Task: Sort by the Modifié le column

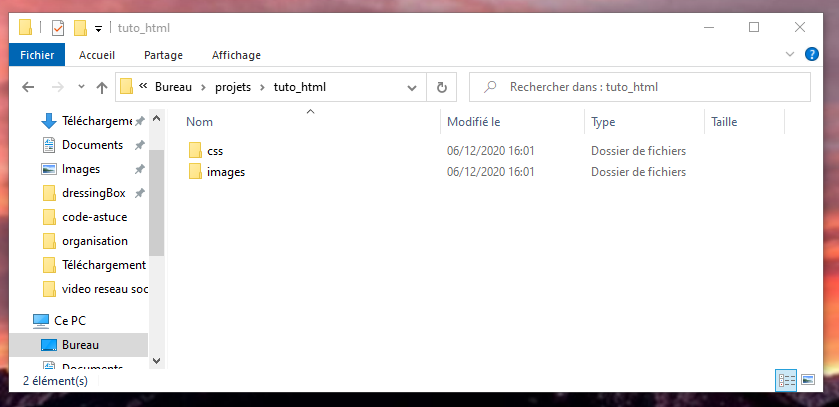Action: point(474,122)
